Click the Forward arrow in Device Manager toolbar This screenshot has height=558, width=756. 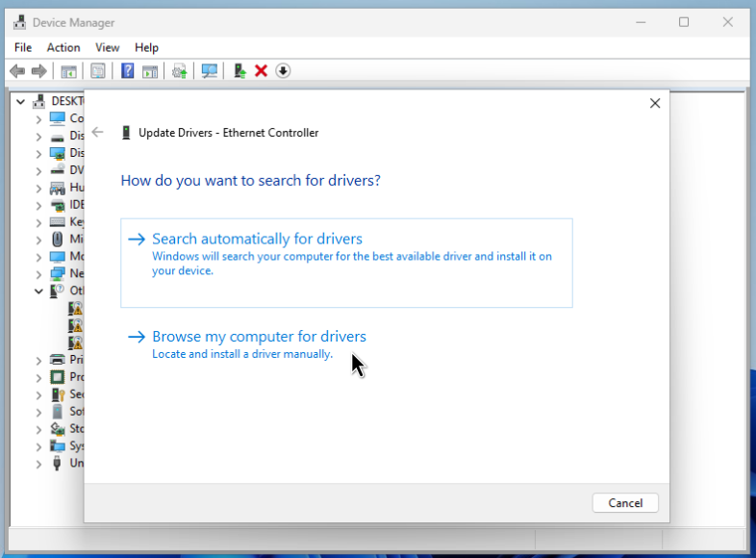(38, 71)
